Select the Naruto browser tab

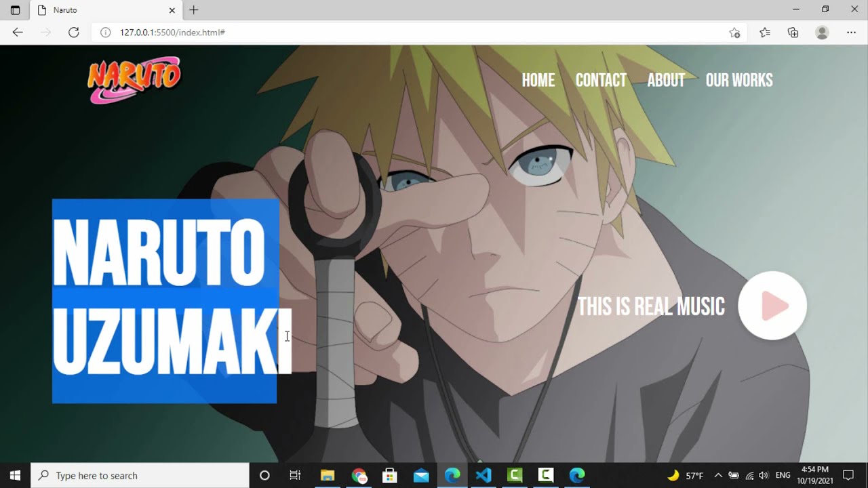pos(106,10)
